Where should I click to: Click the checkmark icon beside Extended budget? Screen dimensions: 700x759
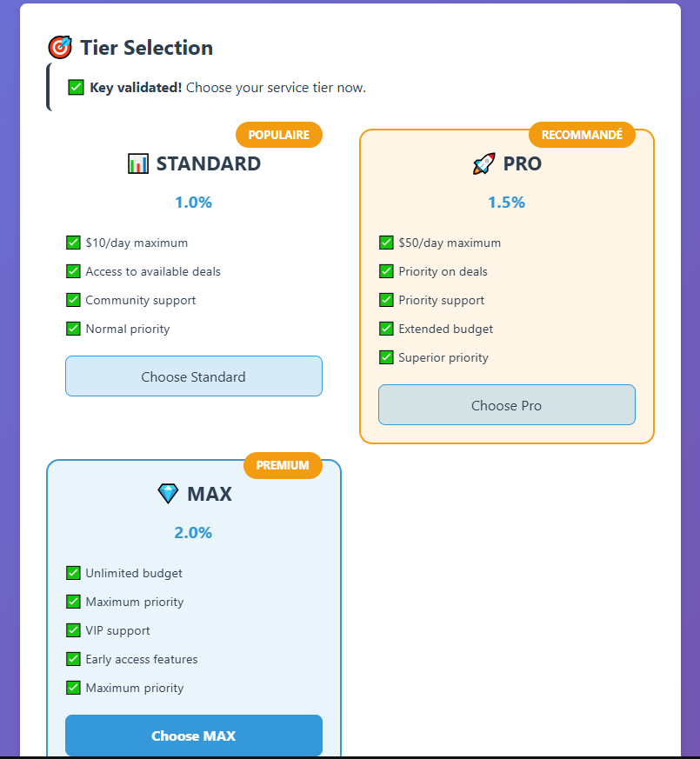(386, 329)
